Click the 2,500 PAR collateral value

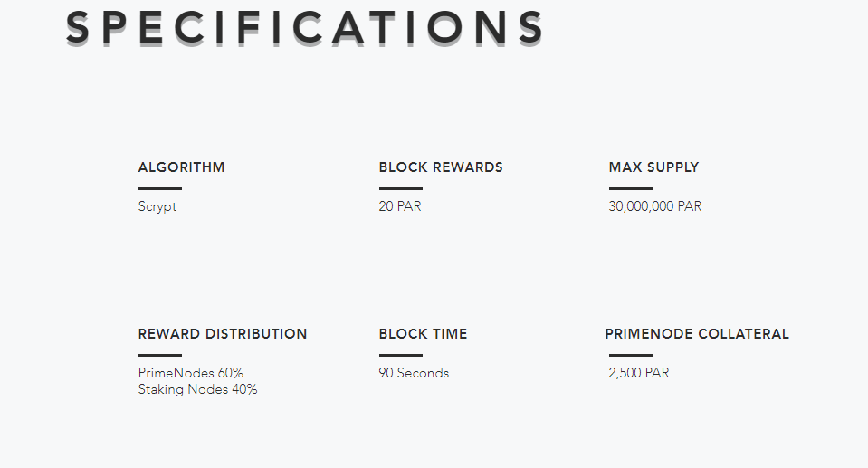(x=639, y=373)
